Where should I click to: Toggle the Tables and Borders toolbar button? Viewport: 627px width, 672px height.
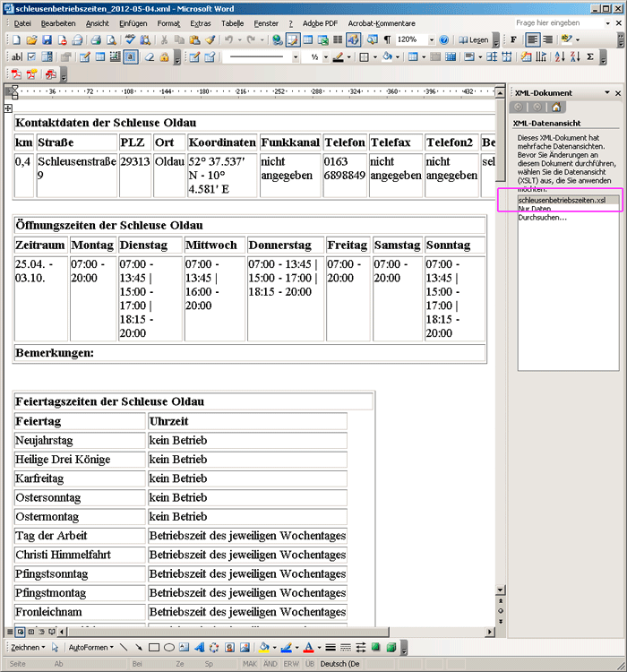tap(293, 39)
